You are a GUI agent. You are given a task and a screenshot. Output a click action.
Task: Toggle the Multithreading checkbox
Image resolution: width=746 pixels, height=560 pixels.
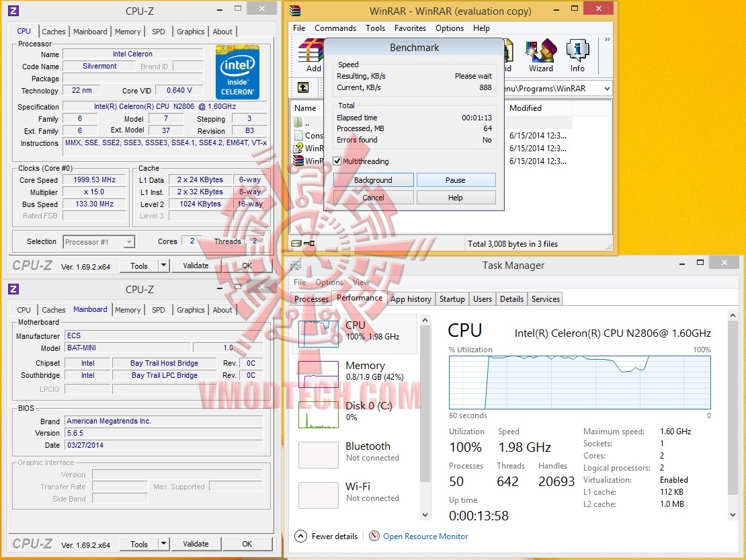pyautogui.click(x=337, y=161)
